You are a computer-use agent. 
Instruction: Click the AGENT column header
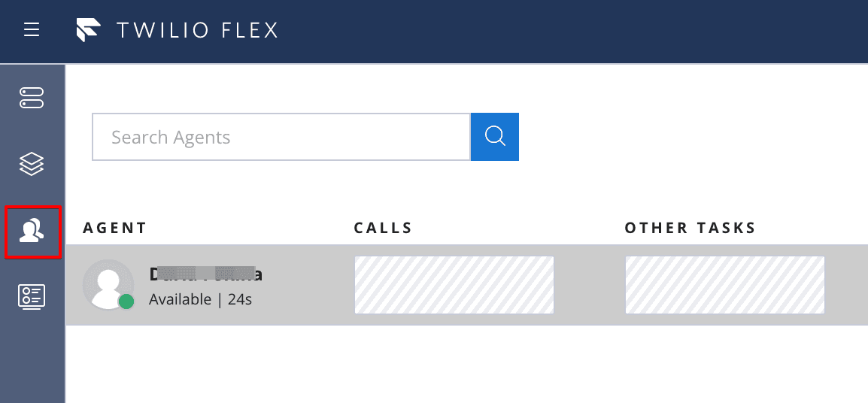coord(115,228)
